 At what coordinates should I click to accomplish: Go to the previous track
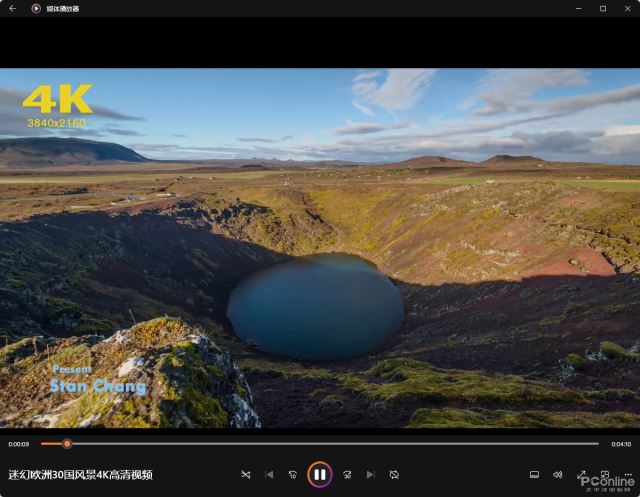coord(269,475)
